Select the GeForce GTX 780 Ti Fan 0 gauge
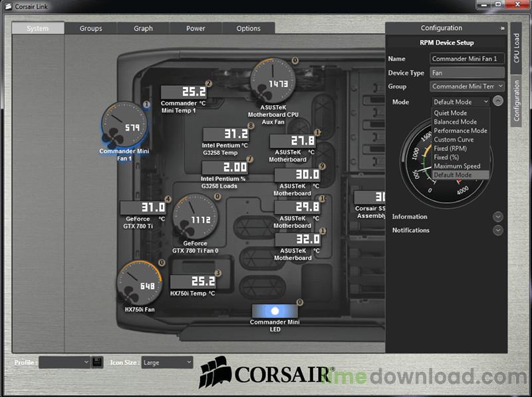The width and height of the screenshot is (532, 397). tap(196, 217)
